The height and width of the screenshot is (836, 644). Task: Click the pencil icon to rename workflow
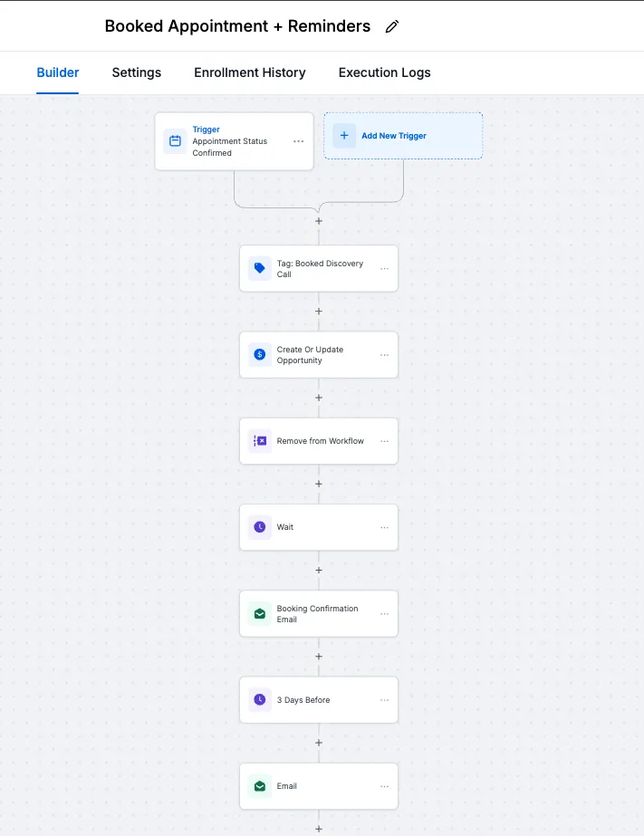(x=392, y=26)
